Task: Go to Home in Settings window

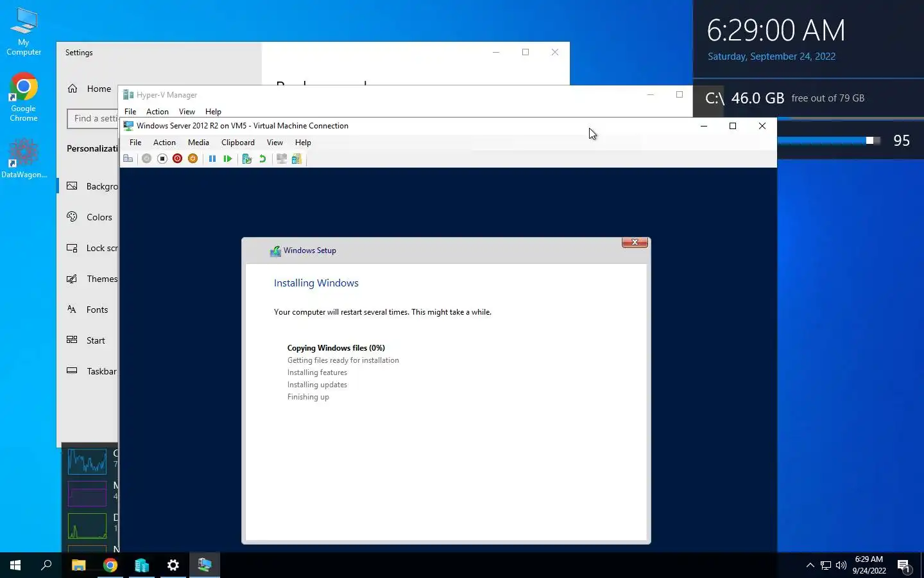Action: [x=89, y=89]
